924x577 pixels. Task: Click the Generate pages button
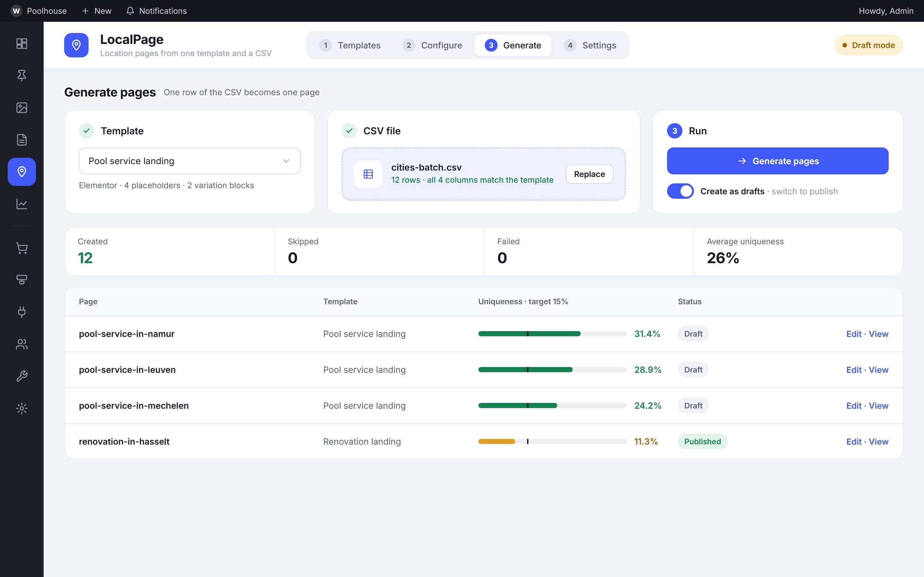pos(777,161)
